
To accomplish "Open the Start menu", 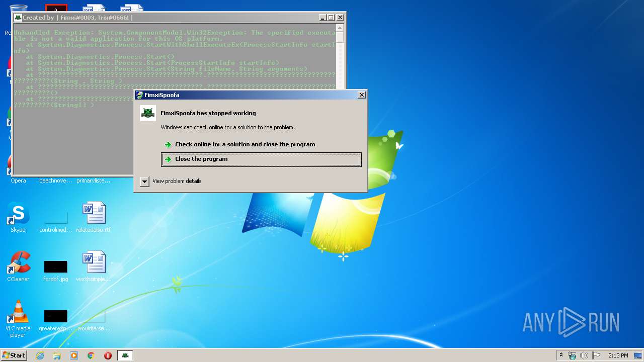I will pos(14,355).
